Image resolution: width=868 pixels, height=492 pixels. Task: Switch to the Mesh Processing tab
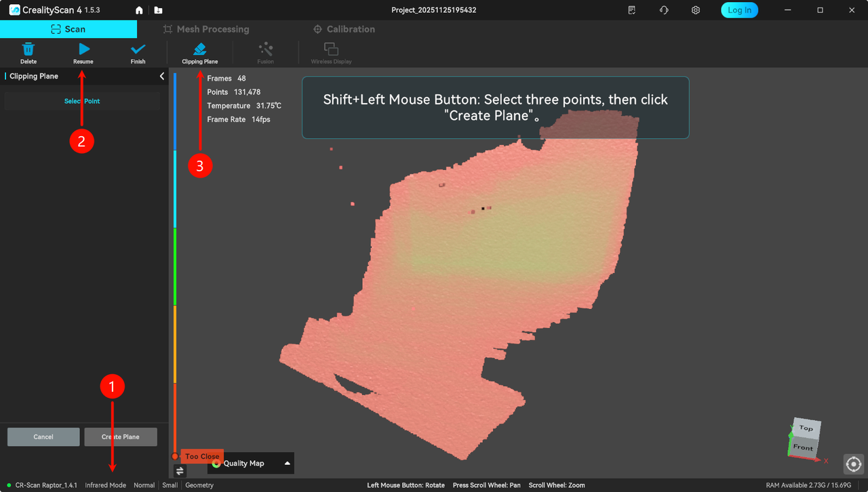[x=206, y=29]
